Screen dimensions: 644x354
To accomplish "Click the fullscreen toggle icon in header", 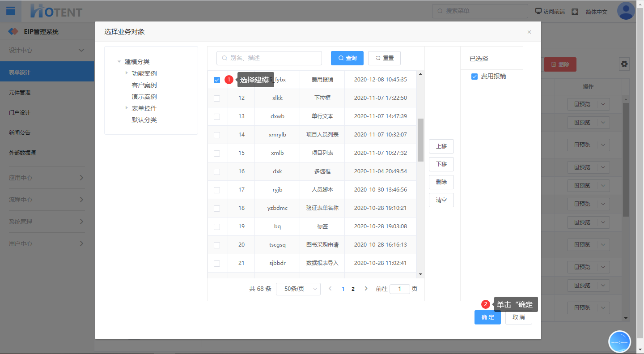I will point(575,12).
